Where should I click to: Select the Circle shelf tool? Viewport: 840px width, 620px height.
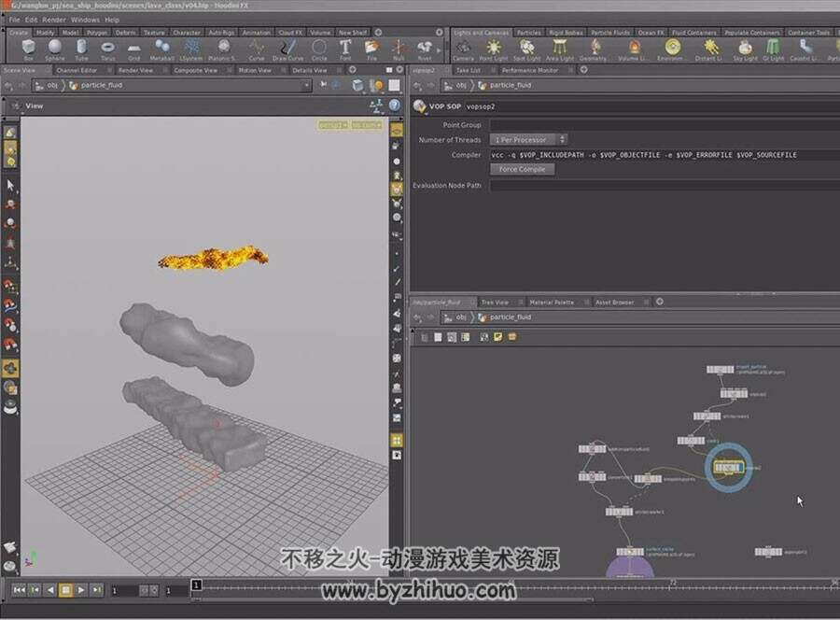pos(319,49)
